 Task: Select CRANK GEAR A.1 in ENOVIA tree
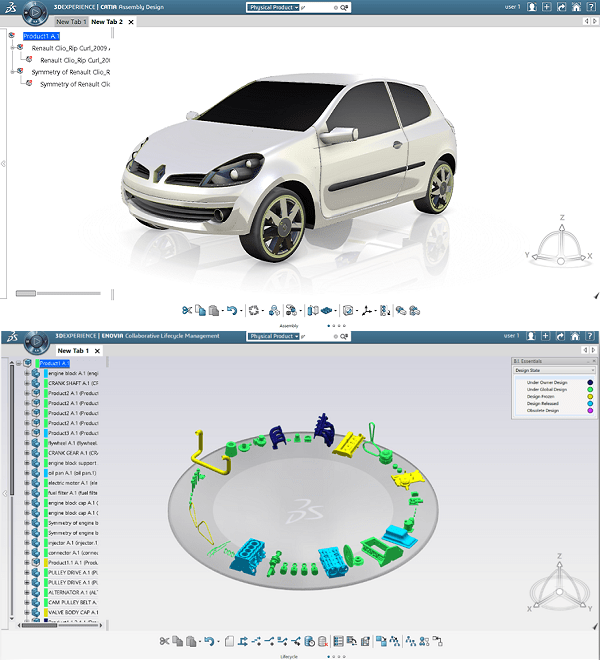pyautogui.click(x=73, y=453)
